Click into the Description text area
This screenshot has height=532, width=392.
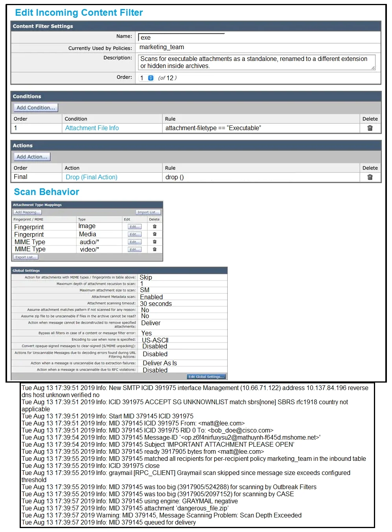coord(257,62)
